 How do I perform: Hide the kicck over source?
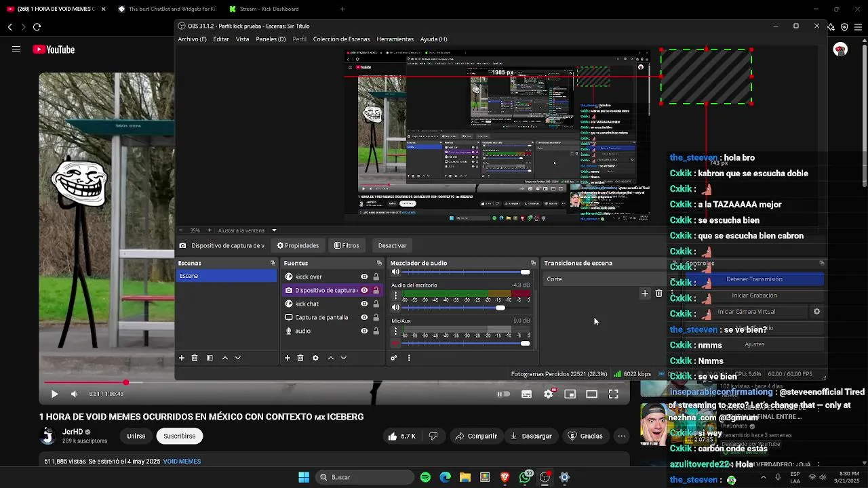(364, 277)
